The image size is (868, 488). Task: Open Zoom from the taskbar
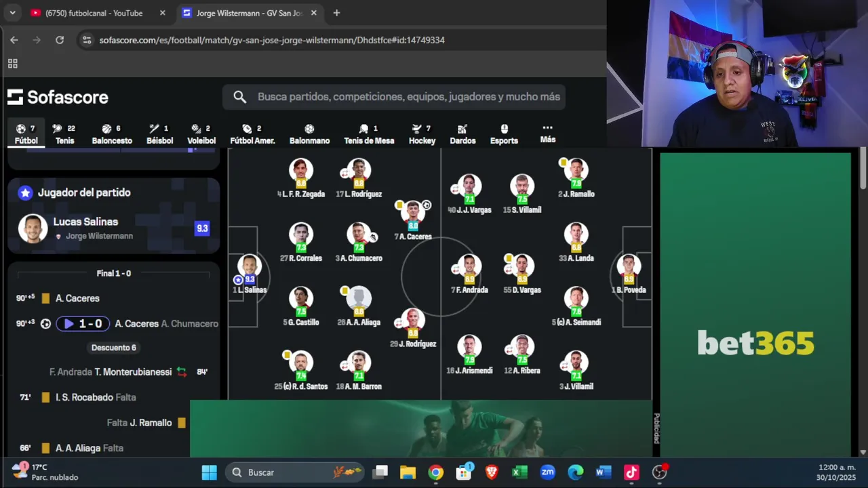coord(547,472)
